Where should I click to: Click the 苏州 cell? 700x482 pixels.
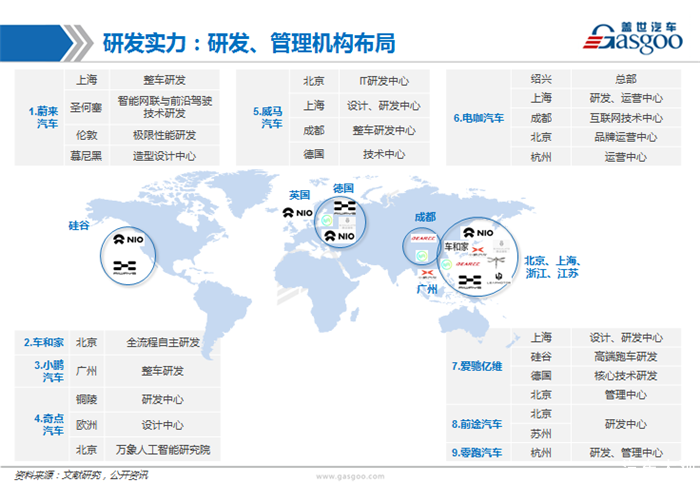tap(541, 433)
